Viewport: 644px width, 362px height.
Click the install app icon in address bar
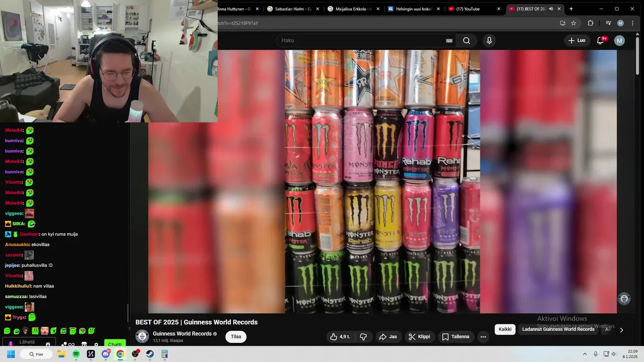[x=562, y=23]
